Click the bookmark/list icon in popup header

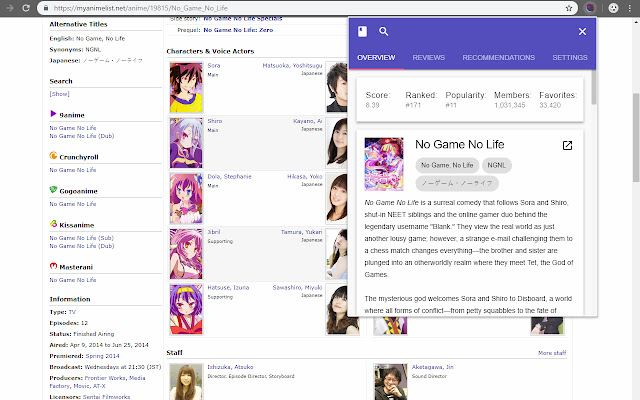(x=362, y=31)
